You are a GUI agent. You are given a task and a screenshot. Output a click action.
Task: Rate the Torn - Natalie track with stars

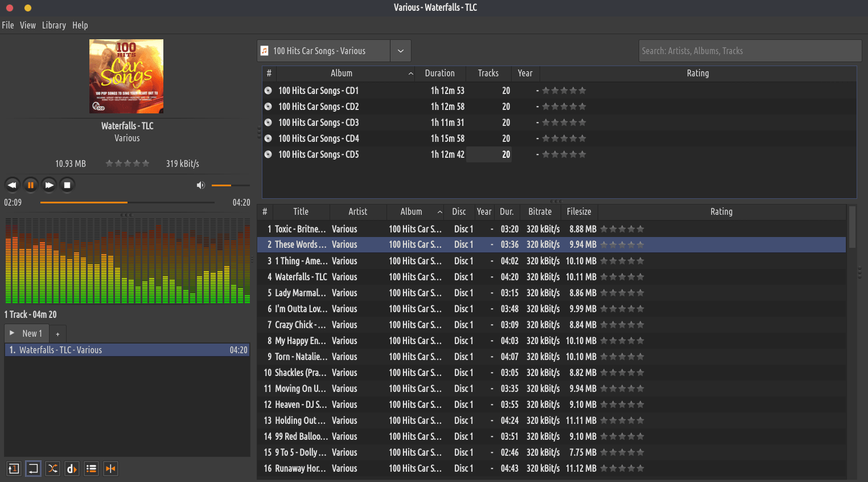coord(622,357)
